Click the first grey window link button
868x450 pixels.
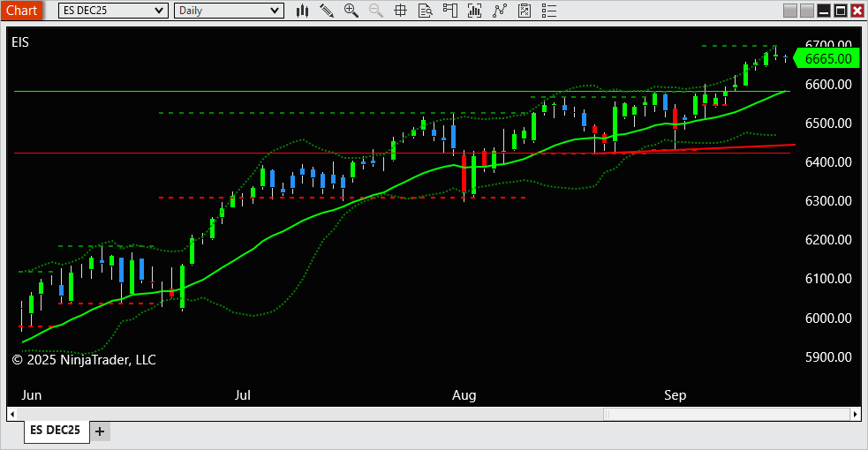(790, 11)
